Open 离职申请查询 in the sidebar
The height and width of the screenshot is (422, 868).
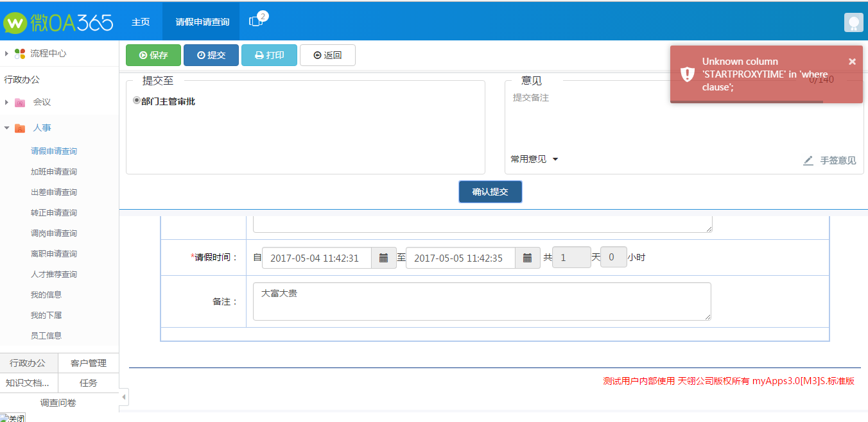coord(54,254)
